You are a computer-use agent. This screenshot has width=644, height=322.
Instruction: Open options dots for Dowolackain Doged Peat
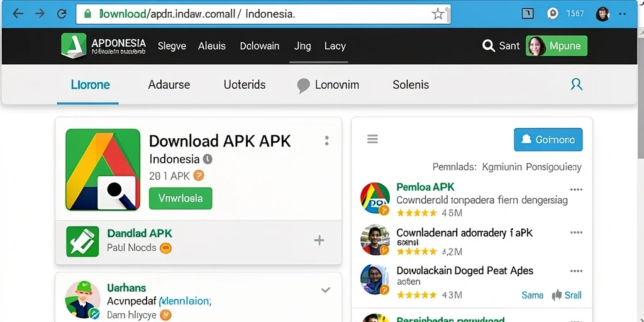pos(576,272)
